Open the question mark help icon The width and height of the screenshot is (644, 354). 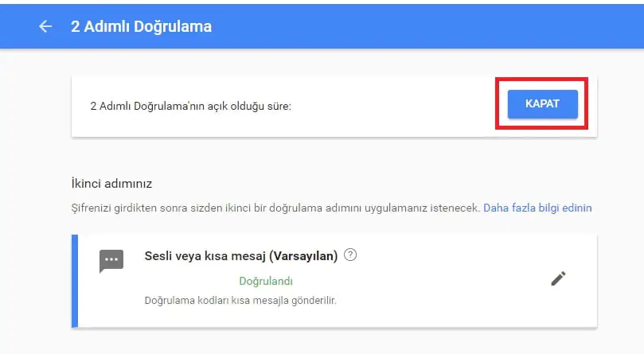coord(350,255)
